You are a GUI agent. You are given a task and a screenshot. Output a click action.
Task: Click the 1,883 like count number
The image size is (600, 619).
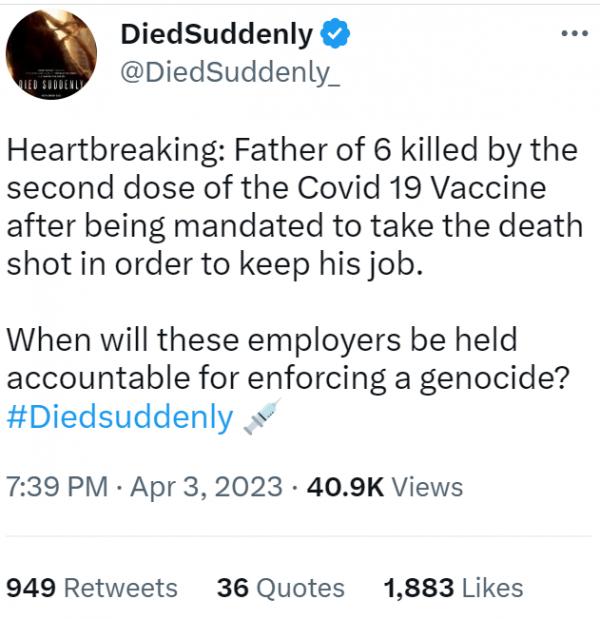(x=419, y=588)
